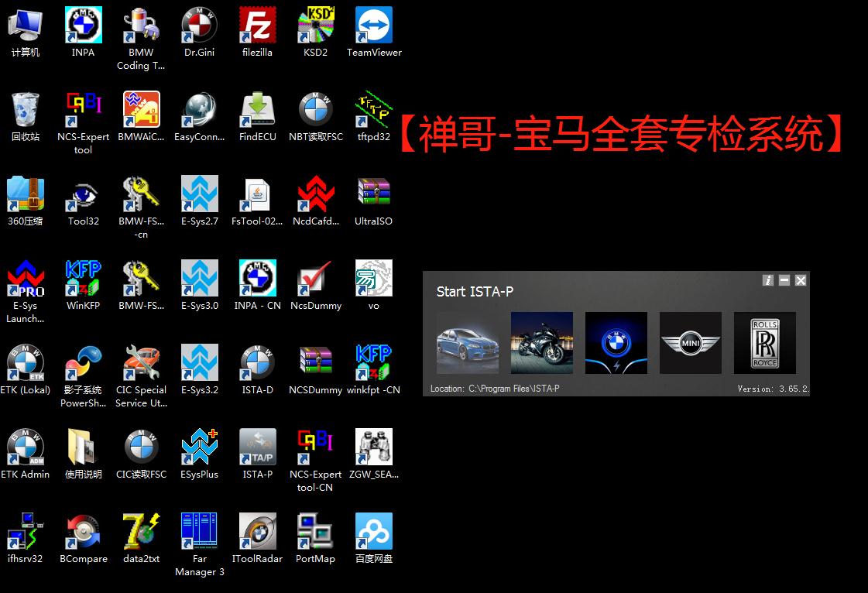The height and width of the screenshot is (593, 868).
Task: Launch FileZilla
Action: click(257, 24)
